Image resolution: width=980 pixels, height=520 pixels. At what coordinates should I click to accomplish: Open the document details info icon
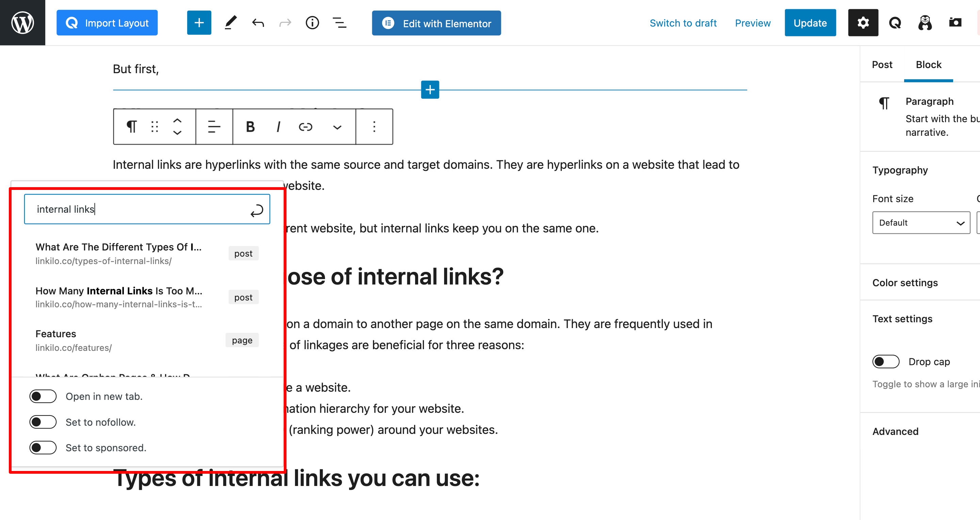[312, 23]
